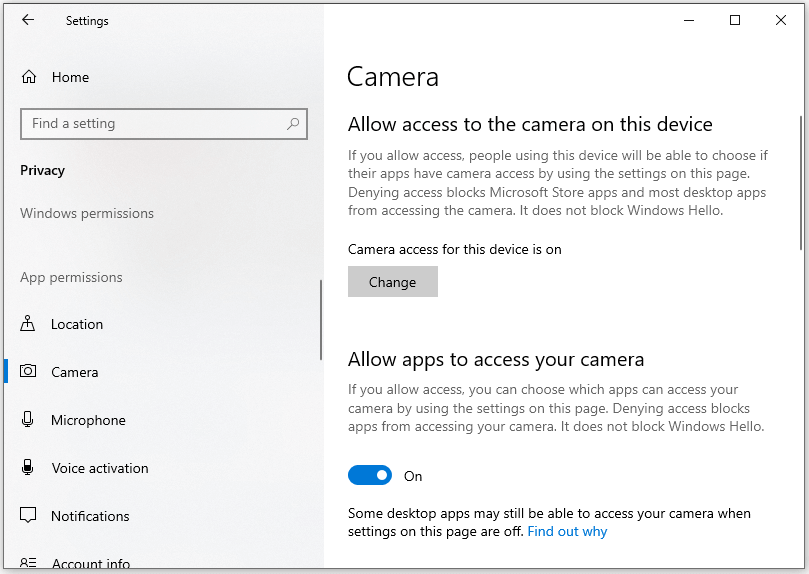The width and height of the screenshot is (809, 574).
Task: Open the Location permissions page
Action: pyautogui.click(x=77, y=324)
